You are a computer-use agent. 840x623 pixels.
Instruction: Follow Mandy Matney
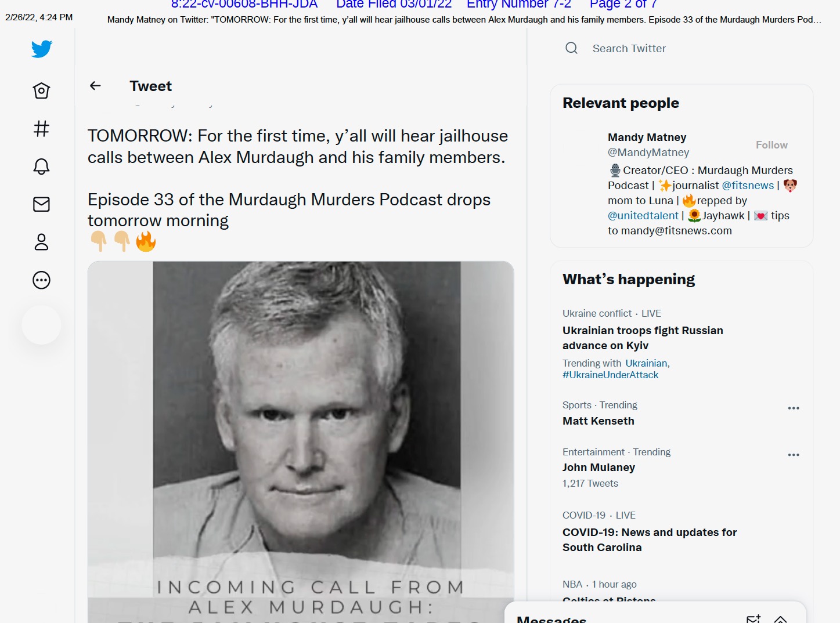tap(771, 145)
